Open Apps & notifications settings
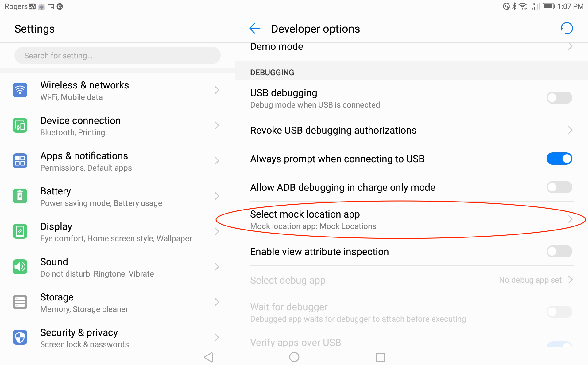 [x=117, y=161]
